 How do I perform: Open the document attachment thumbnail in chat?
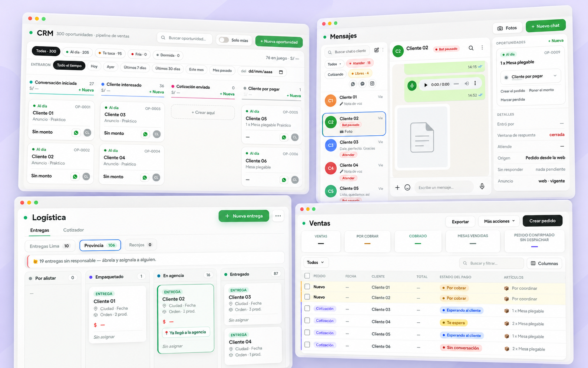click(x=422, y=137)
